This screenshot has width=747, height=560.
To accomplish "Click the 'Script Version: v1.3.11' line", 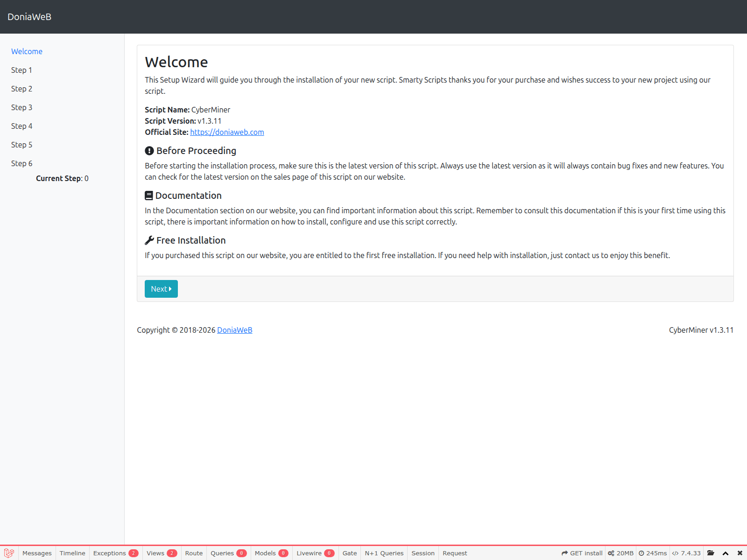I will tap(183, 121).
